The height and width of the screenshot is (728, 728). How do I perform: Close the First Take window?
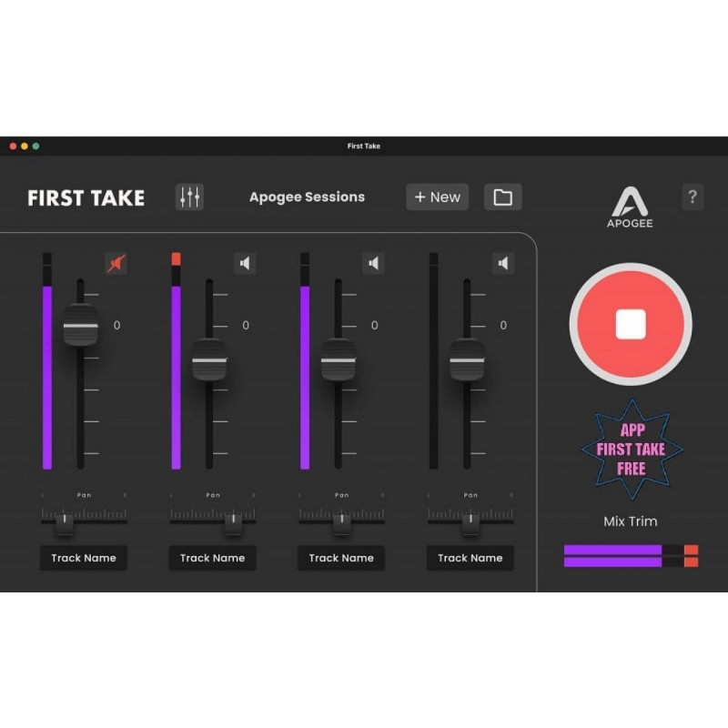pyautogui.click(x=13, y=147)
